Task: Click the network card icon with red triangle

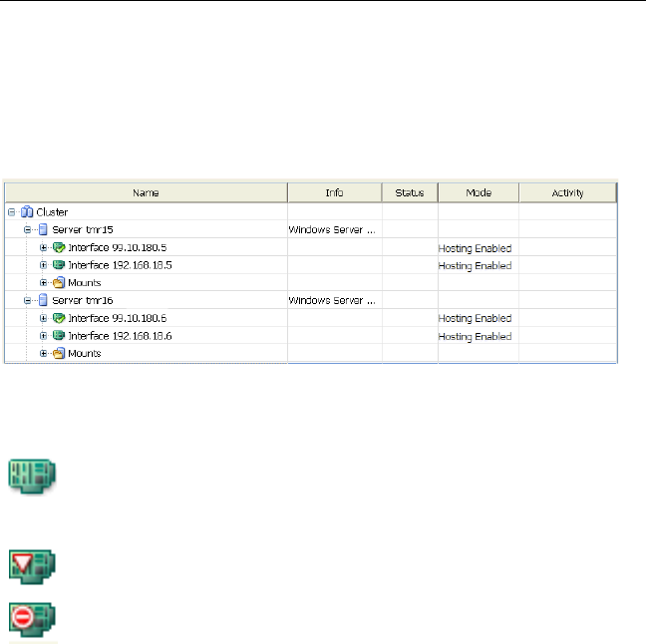Action: (32, 564)
